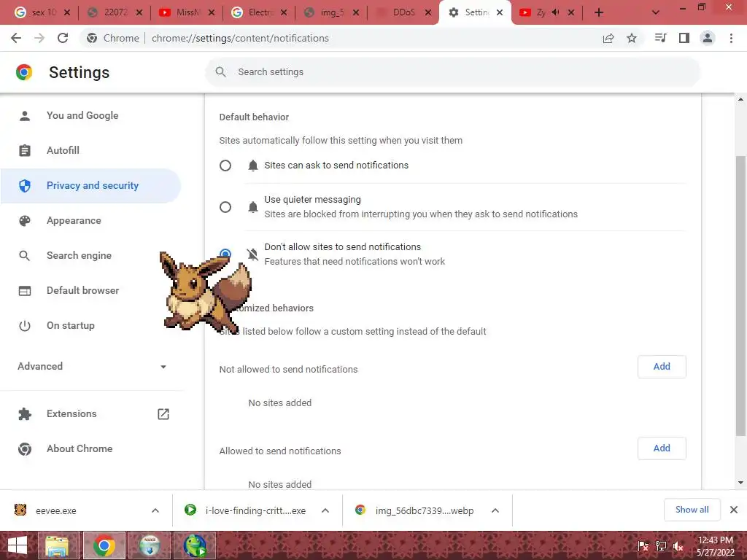Viewport: 747px width, 560px height.
Task: Open the media controls icon in toolbar
Action: 660,38
